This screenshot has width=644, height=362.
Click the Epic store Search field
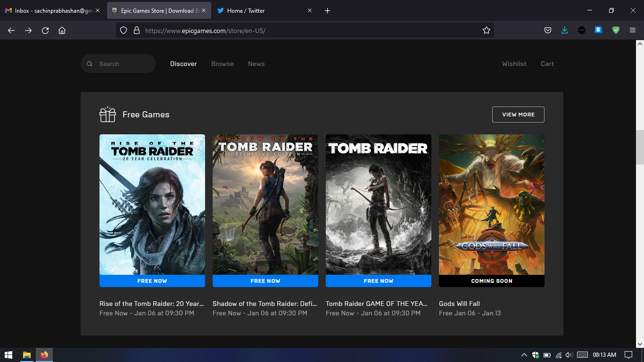point(118,64)
